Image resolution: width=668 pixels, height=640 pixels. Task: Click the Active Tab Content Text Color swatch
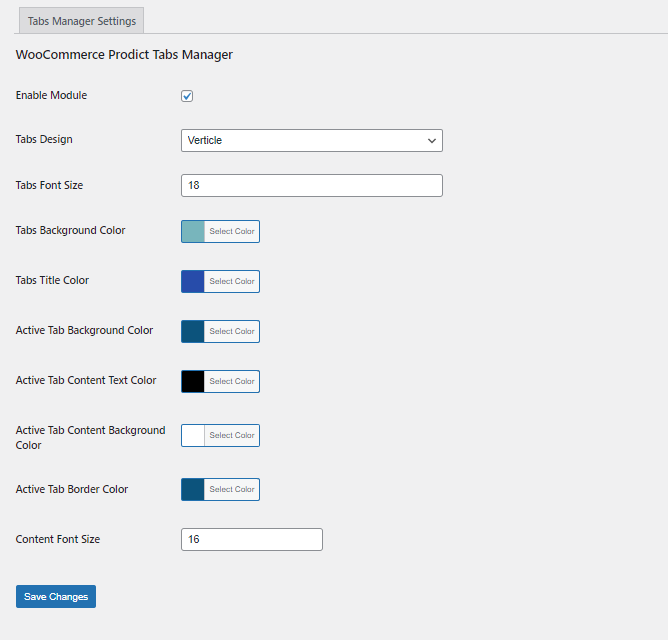[x=193, y=381]
